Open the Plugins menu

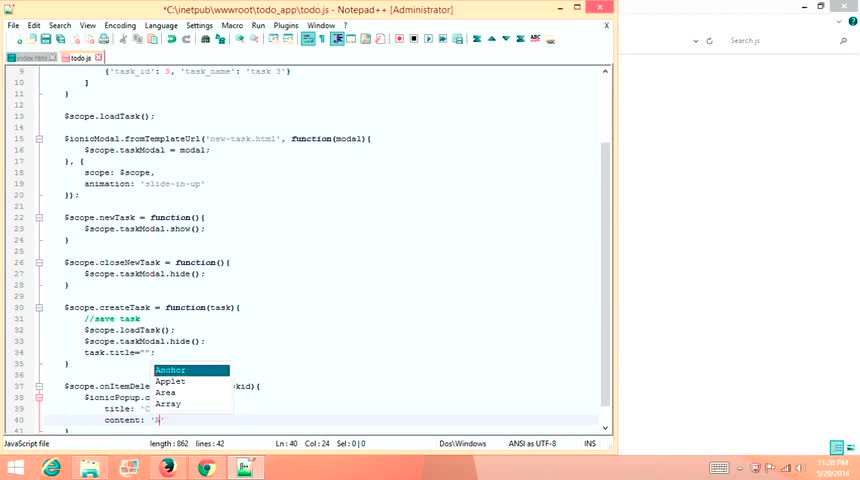(286, 25)
